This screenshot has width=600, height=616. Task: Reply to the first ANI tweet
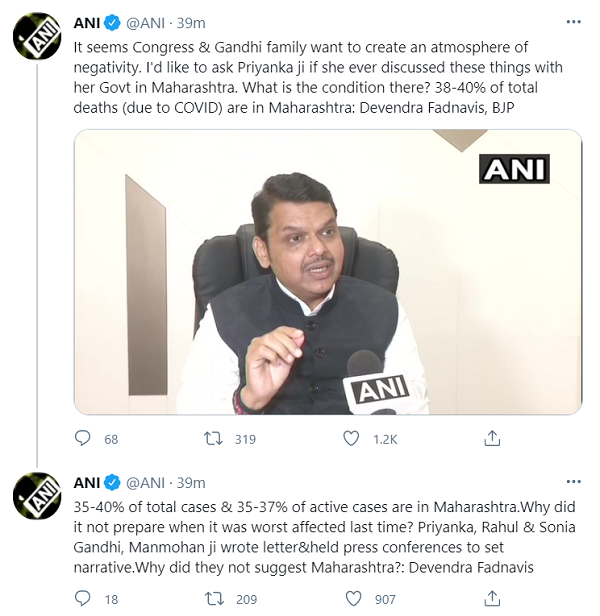(84, 438)
